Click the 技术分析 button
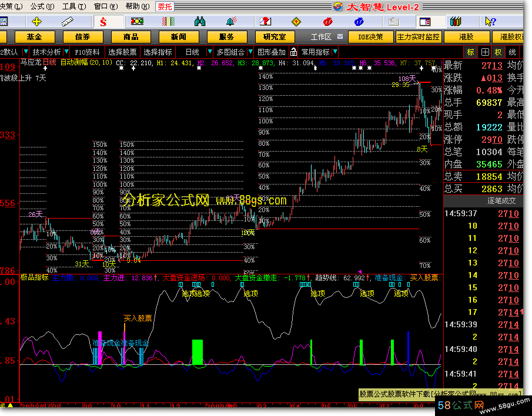Screen dimensions: 532x416 coord(46,52)
